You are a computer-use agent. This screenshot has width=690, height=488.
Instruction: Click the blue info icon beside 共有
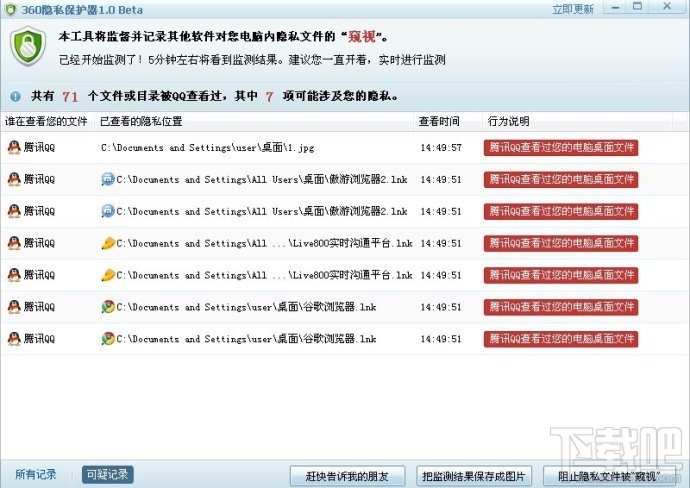[15, 96]
